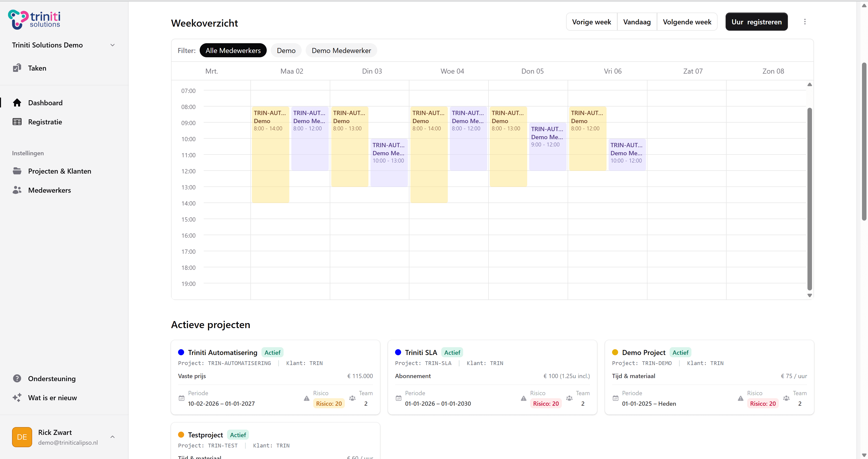Select the Taken icon in the sidebar
The height and width of the screenshot is (459, 868).
[17, 68]
